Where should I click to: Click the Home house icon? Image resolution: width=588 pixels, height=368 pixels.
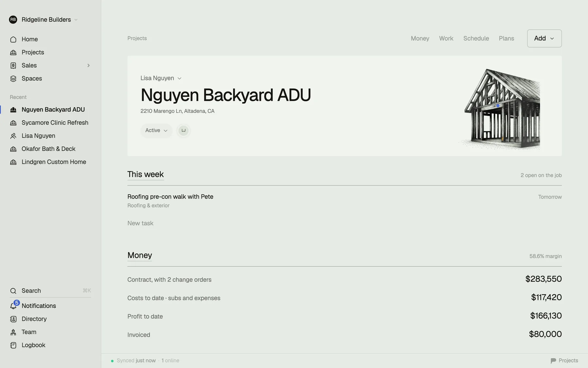tap(13, 39)
